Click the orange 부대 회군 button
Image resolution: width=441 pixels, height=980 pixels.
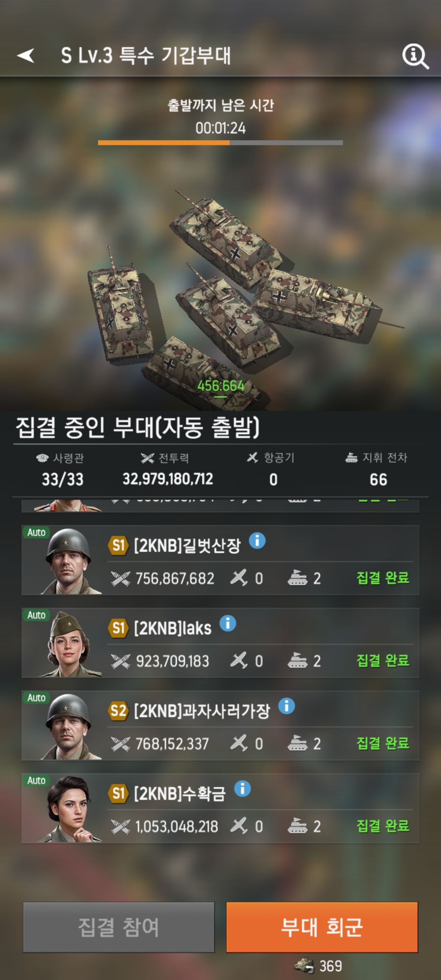point(322,927)
